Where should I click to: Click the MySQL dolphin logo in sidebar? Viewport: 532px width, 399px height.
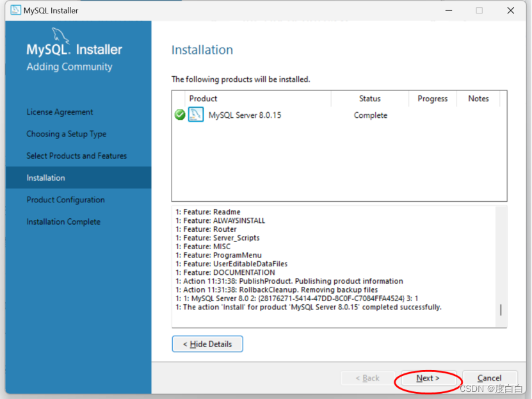(60, 36)
